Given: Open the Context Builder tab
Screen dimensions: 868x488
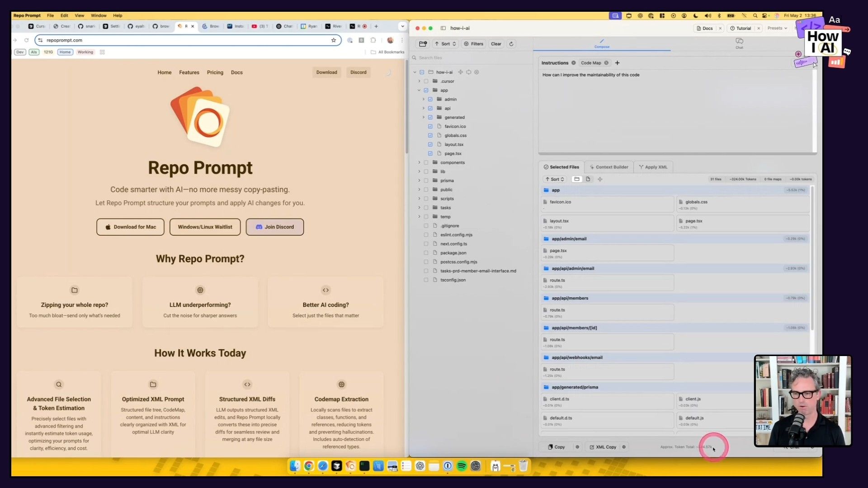Looking at the screenshot, I should click(x=609, y=167).
